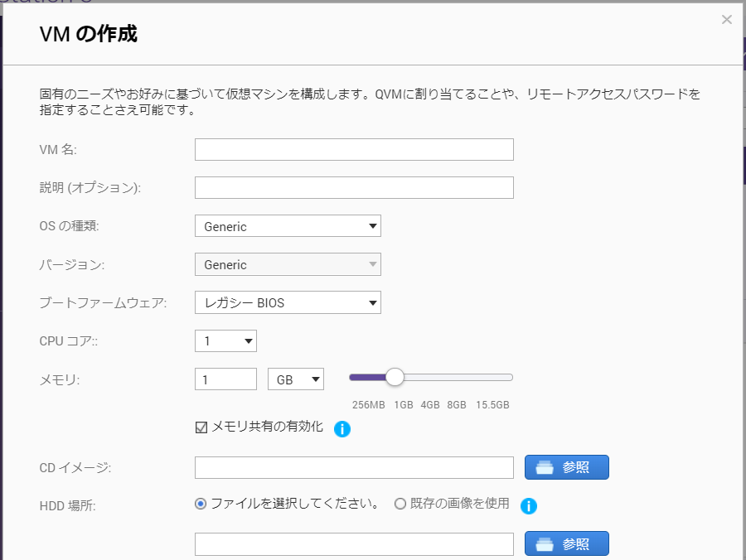Select ファイルを選択してください radio button
This screenshot has width=746, height=560.
[x=201, y=504]
